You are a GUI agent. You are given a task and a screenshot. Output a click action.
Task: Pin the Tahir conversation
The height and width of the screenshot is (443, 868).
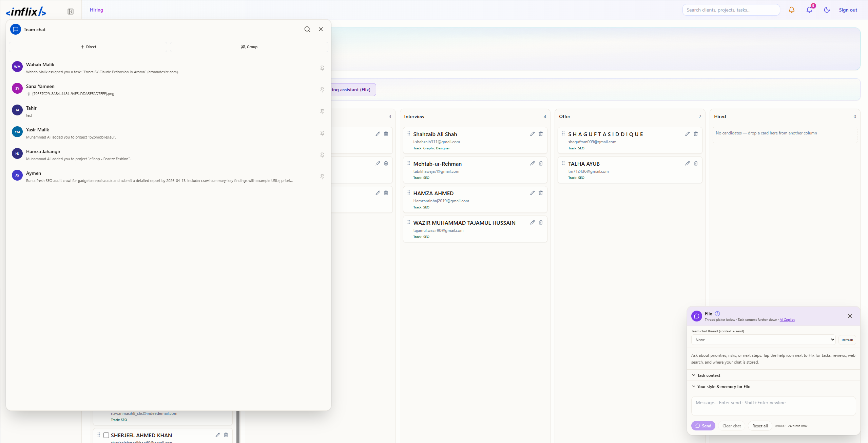[322, 111]
